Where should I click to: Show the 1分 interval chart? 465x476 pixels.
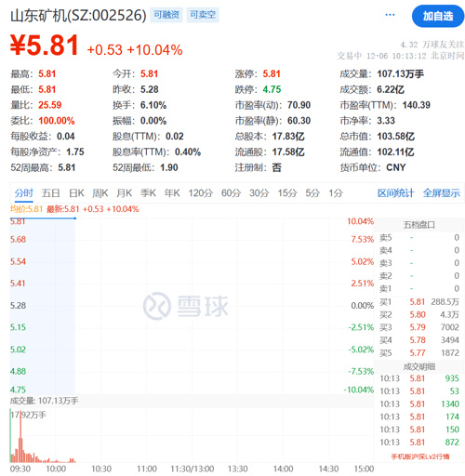[x=336, y=193]
